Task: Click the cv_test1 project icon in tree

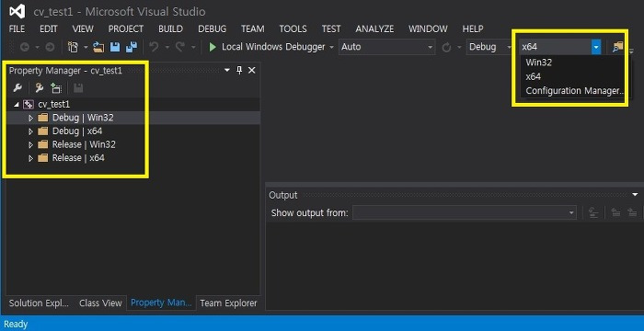Action: coord(29,104)
